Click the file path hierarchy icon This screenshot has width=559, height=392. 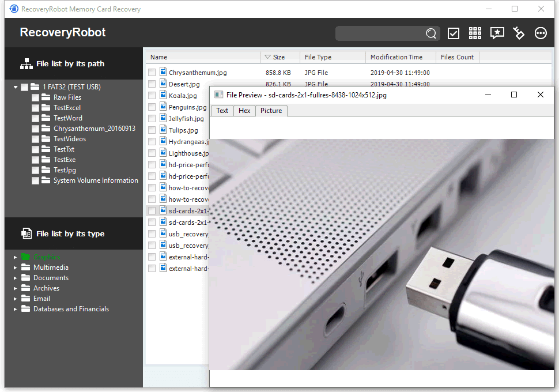pyautogui.click(x=27, y=64)
